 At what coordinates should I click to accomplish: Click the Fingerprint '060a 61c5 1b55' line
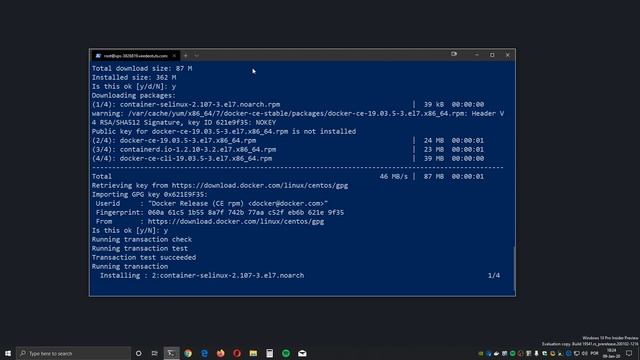[x=220, y=212]
